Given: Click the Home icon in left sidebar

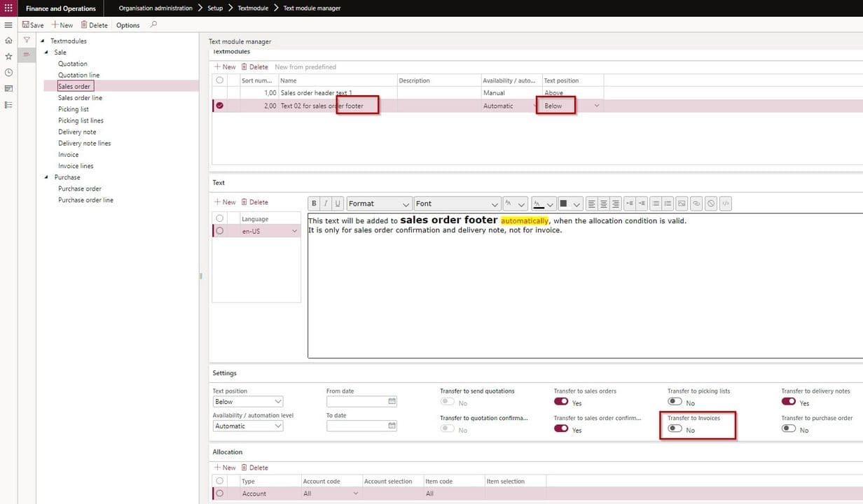Looking at the screenshot, I should 8,41.
